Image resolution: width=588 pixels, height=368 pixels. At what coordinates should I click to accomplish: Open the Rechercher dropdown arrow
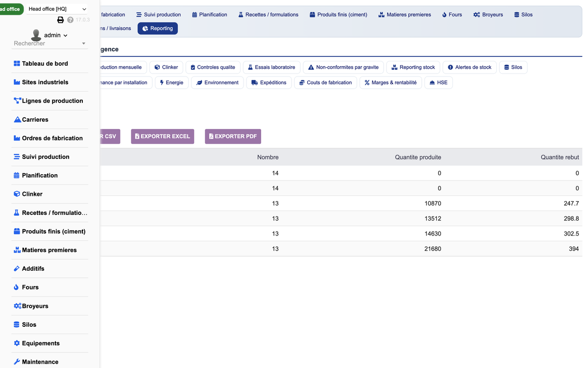(x=83, y=44)
